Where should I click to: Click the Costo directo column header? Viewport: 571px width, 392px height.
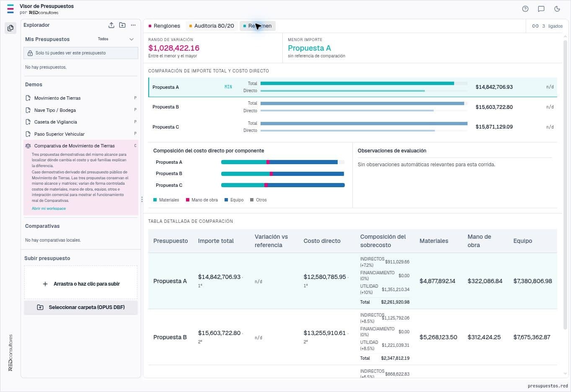click(x=322, y=241)
